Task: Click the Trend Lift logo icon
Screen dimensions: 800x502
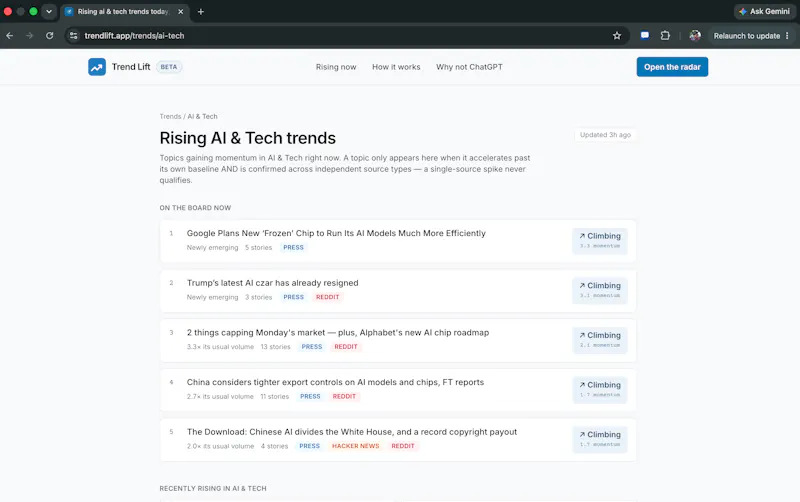Action: tap(97, 67)
